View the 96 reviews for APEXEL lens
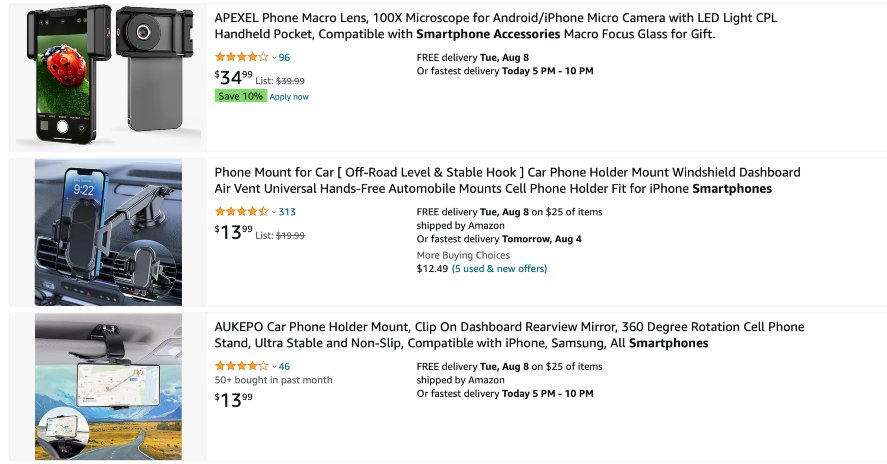887x464 pixels. pos(285,57)
